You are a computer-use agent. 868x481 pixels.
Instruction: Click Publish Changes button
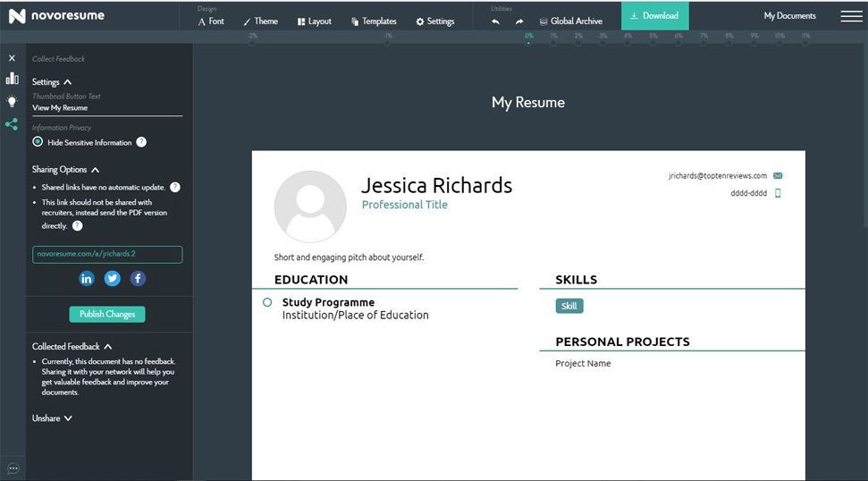[x=107, y=315]
